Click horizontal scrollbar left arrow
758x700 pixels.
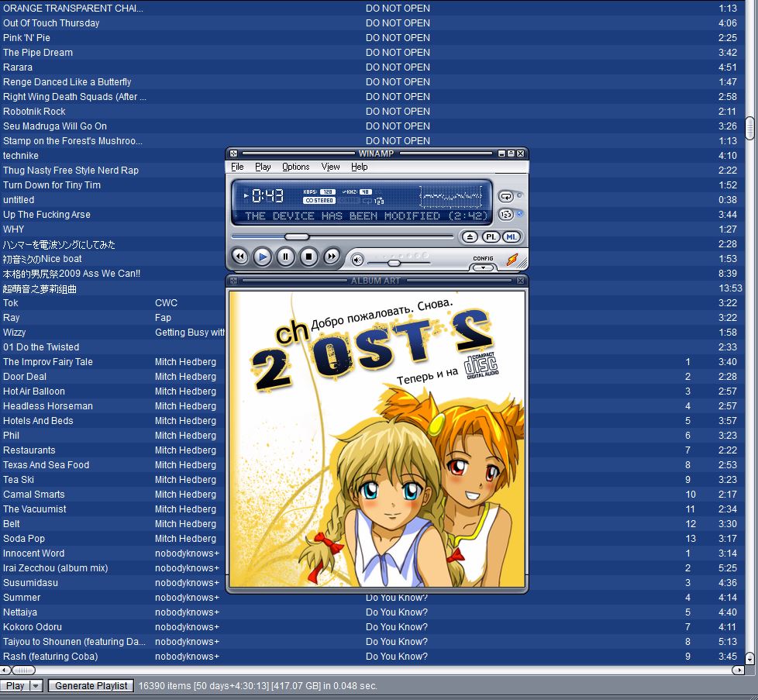tap(5, 670)
